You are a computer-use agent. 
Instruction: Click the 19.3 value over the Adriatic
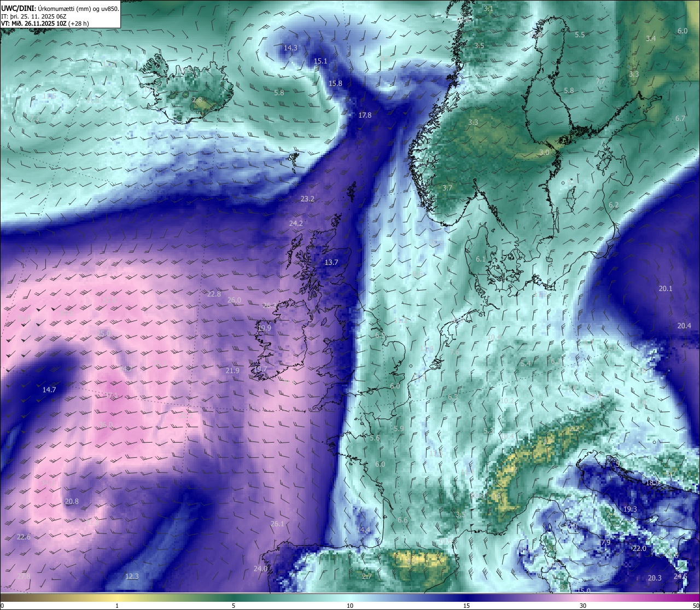630,509
